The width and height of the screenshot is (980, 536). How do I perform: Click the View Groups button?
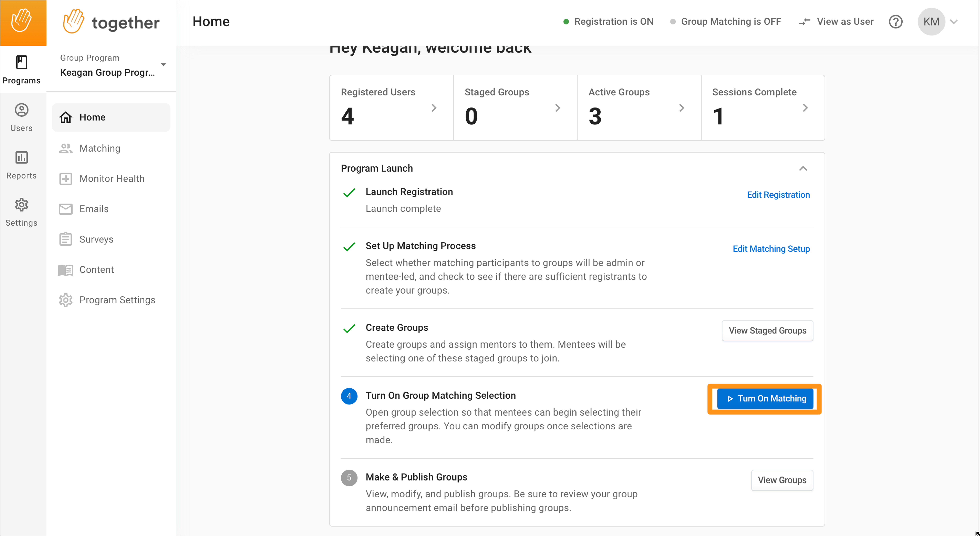coord(782,480)
